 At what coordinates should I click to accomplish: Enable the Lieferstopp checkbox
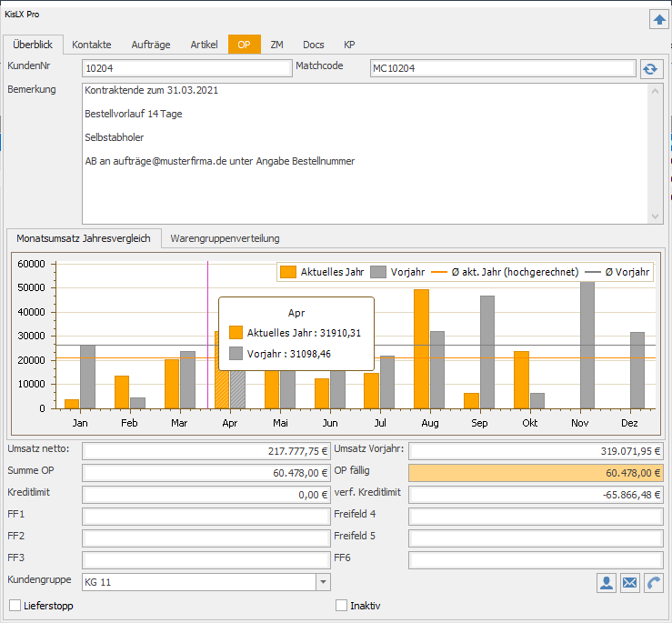tap(15, 606)
